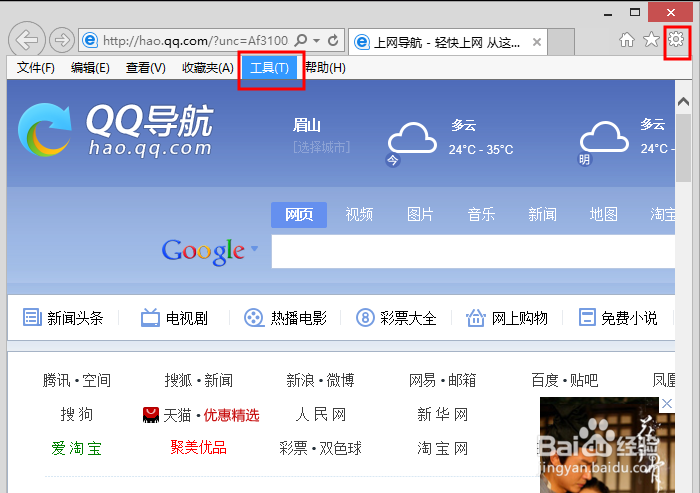
Task: Open the 编辑(E) menu
Action: (90, 68)
